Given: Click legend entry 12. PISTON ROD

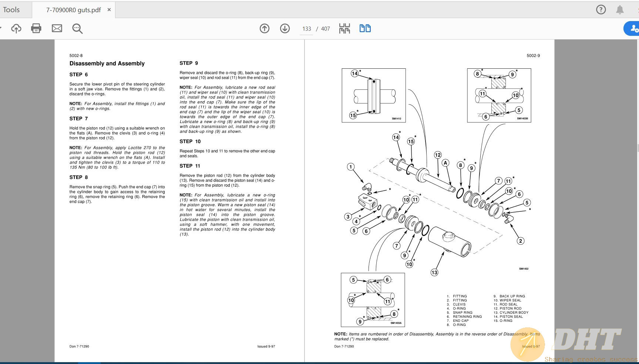Looking at the screenshot, I should (507, 309).
